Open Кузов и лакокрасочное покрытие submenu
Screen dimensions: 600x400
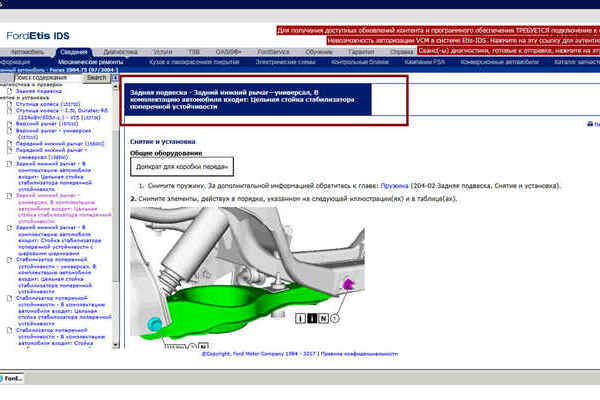tap(194, 62)
